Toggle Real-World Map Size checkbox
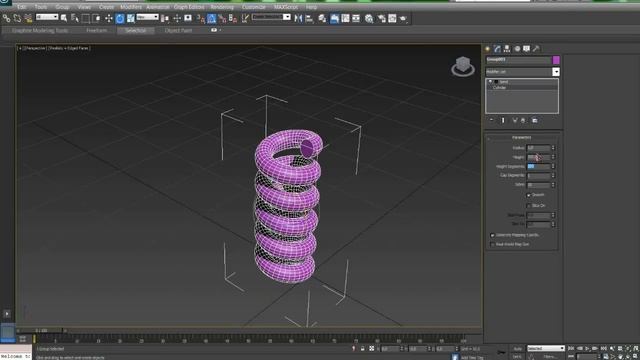 point(492,244)
